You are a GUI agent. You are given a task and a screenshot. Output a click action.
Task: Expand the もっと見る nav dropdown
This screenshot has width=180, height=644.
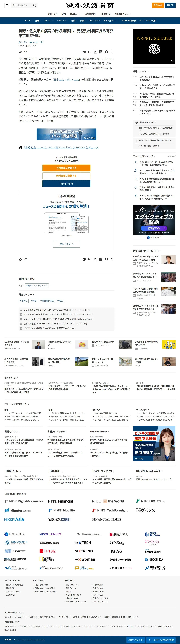[109, 21]
